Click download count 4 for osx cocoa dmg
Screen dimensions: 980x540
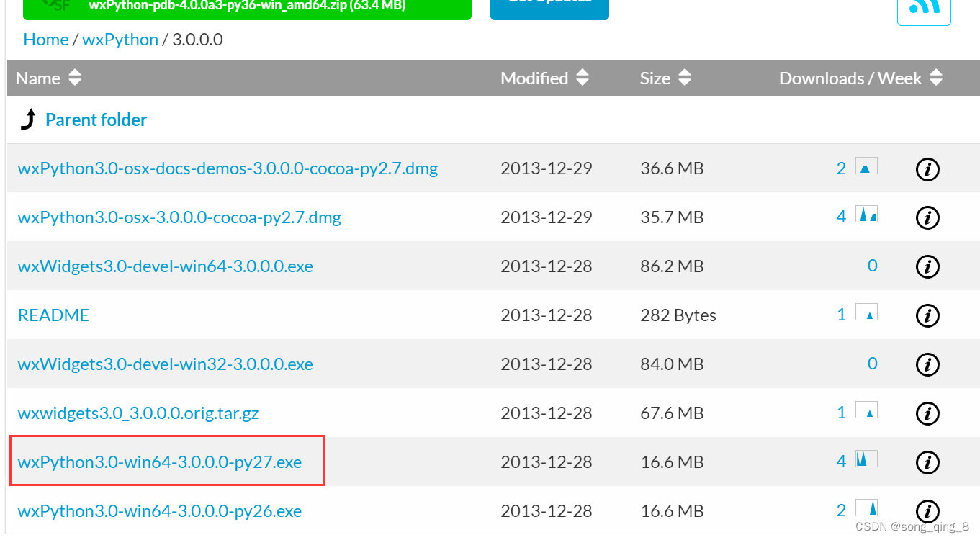[x=841, y=217]
